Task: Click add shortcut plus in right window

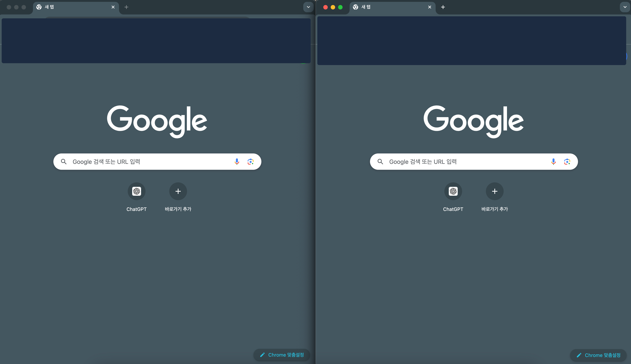Action: (x=495, y=191)
